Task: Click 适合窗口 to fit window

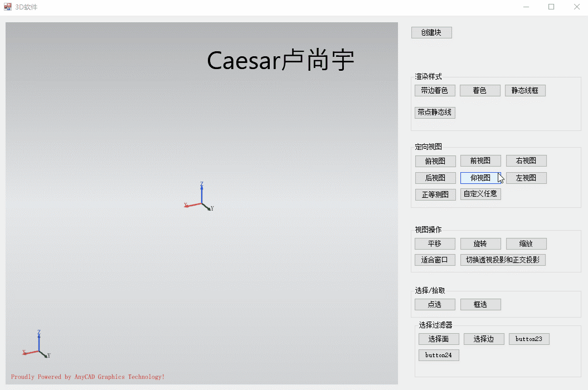Action: 435,260
